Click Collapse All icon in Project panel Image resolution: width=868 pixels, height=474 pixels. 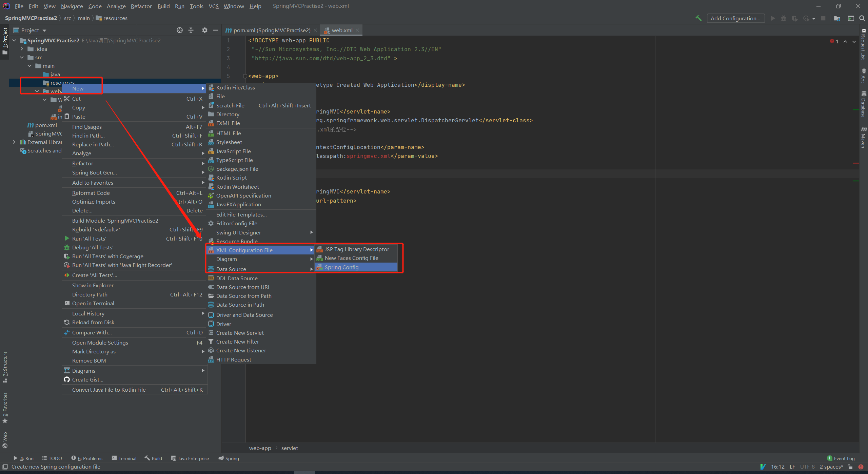tap(191, 30)
